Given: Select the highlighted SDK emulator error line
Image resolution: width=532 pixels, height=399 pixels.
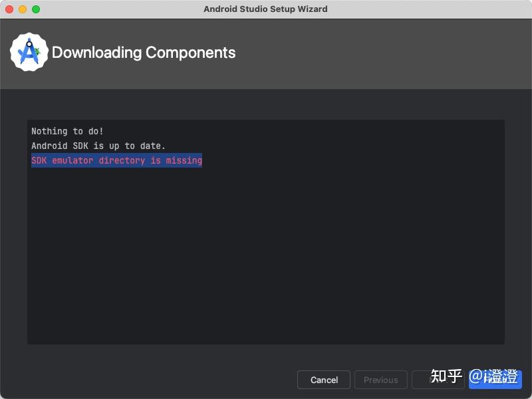Looking at the screenshot, I should (116, 160).
